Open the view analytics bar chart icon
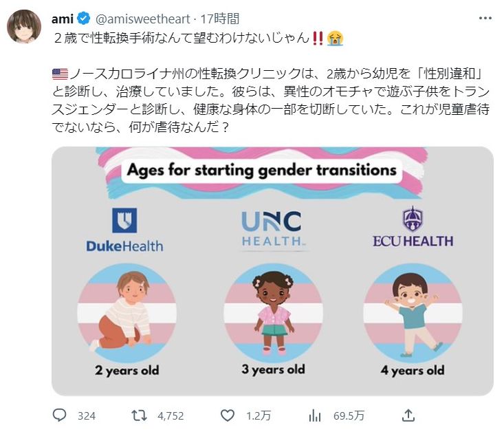The width and height of the screenshot is (504, 432). pyautogui.click(x=316, y=415)
